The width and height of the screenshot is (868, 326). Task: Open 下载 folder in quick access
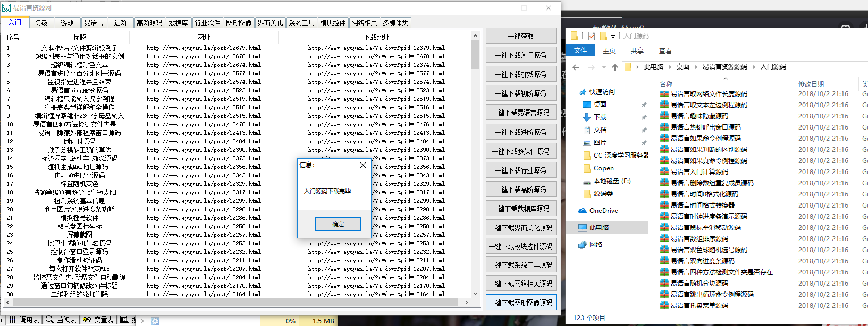(600, 117)
